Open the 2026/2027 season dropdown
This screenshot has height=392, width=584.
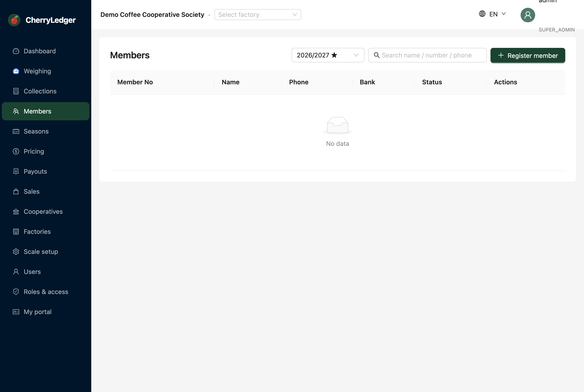(328, 55)
